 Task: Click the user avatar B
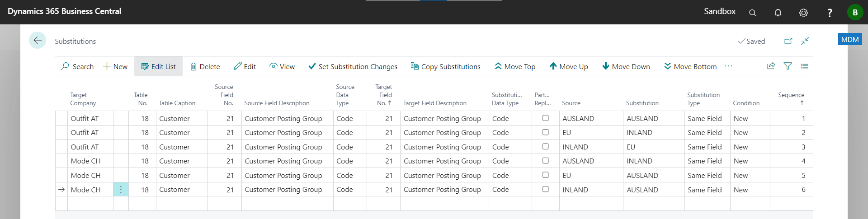855,12
